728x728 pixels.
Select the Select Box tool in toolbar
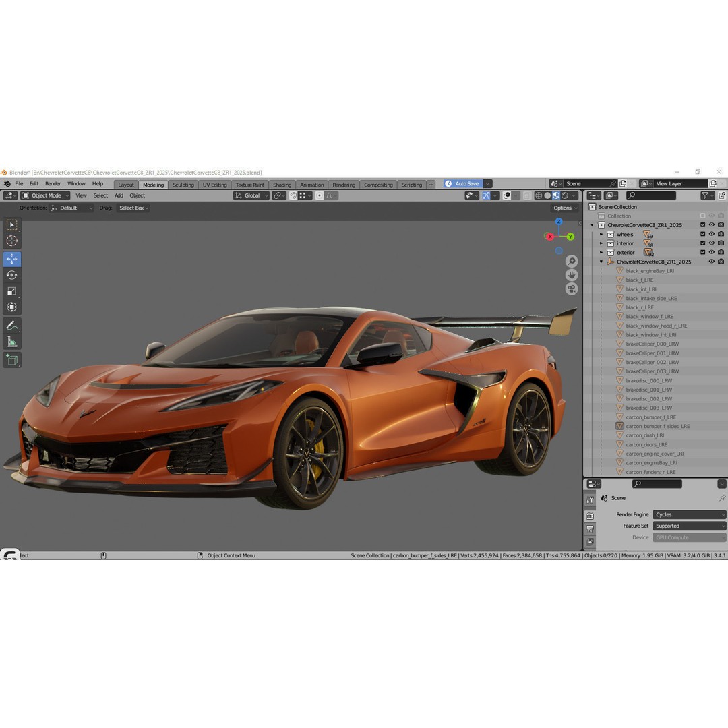[12, 225]
